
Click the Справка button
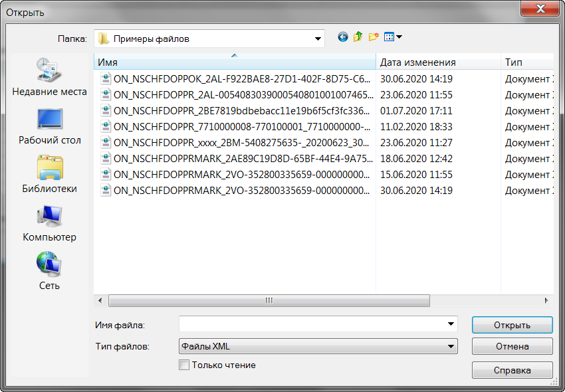coord(512,370)
